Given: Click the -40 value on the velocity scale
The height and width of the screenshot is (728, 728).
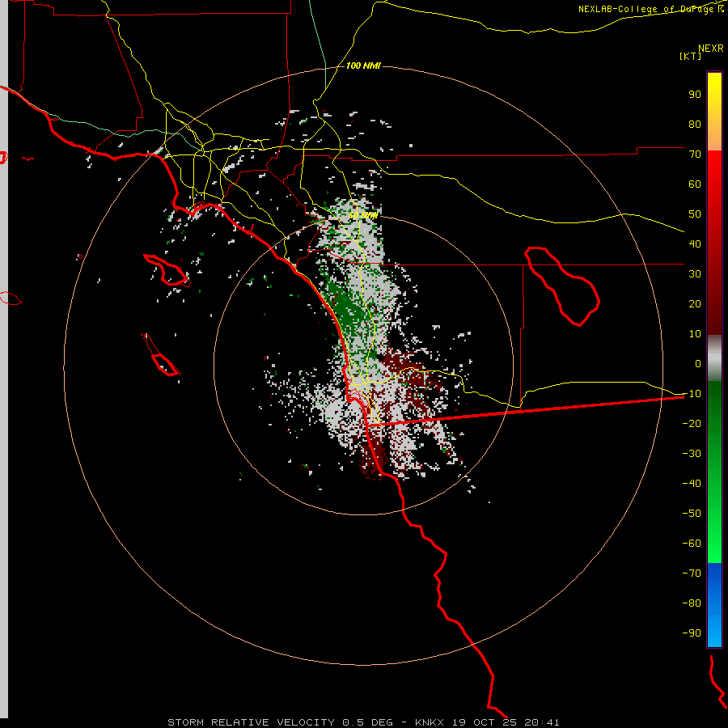Looking at the screenshot, I should click(692, 484).
